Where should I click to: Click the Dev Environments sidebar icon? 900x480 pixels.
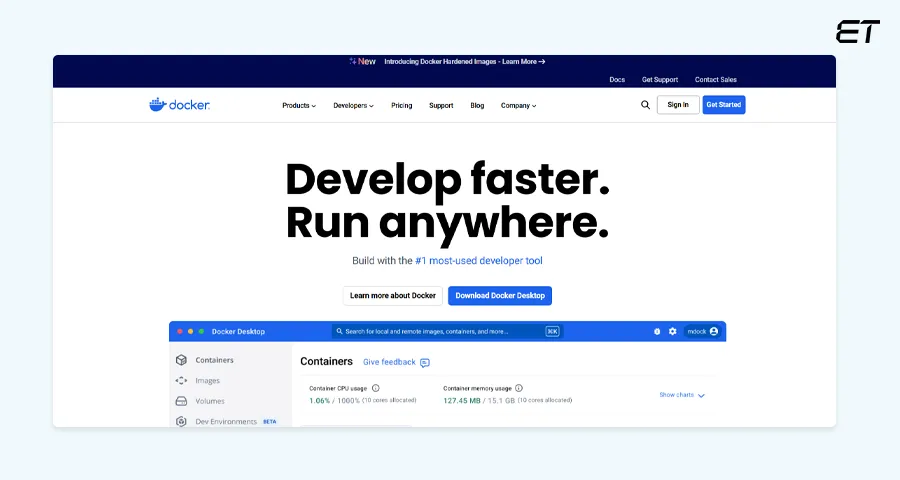point(181,422)
